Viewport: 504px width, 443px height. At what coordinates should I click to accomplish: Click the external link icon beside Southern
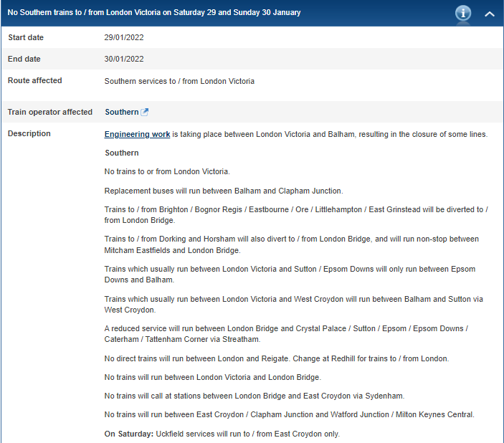click(145, 113)
